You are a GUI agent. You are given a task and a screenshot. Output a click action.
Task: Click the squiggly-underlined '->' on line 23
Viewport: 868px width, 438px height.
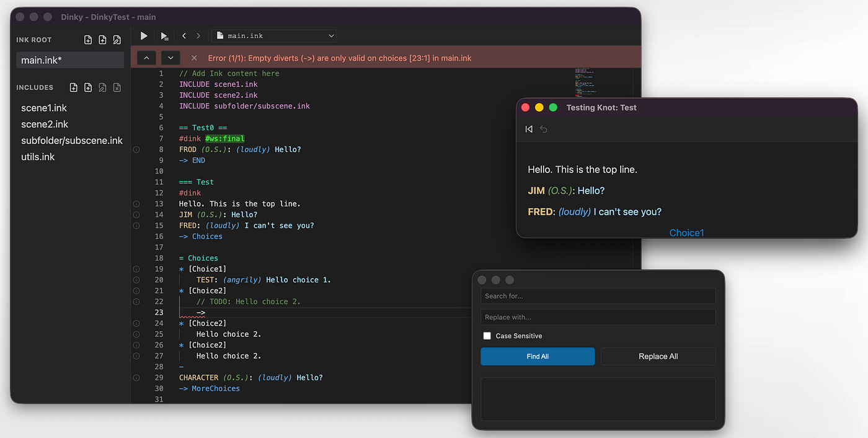(201, 313)
